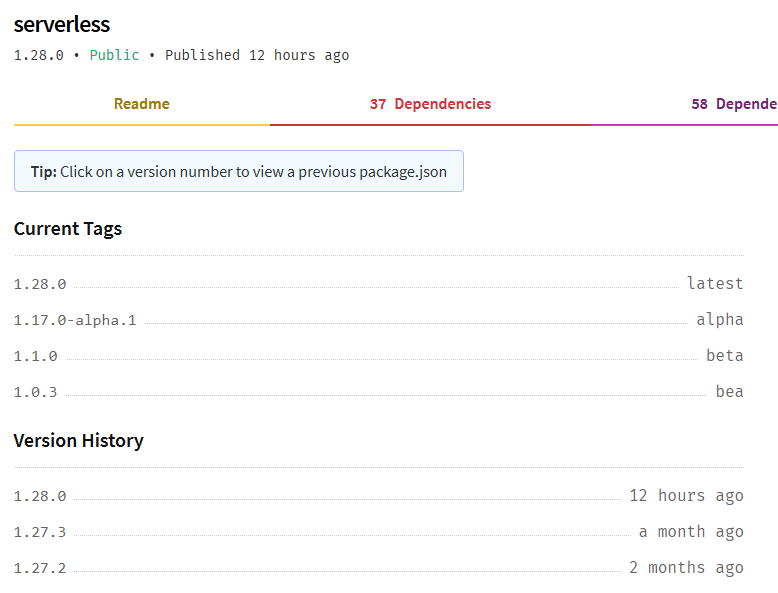Click the Published 12 hours ago text
Viewport: 778px width, 593px height.
click(x=257, y=55)
